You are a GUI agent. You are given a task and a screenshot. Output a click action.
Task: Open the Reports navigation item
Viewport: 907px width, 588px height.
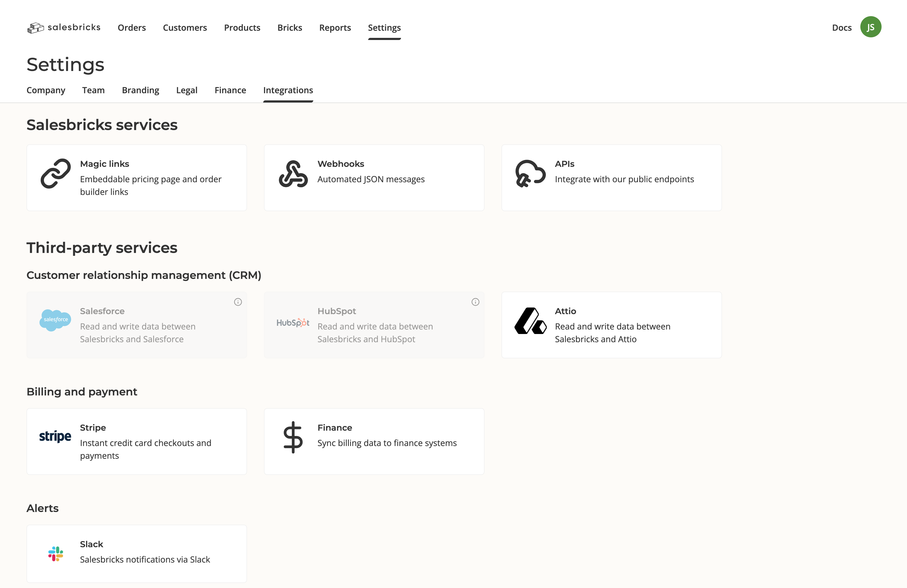coord(334,28)
